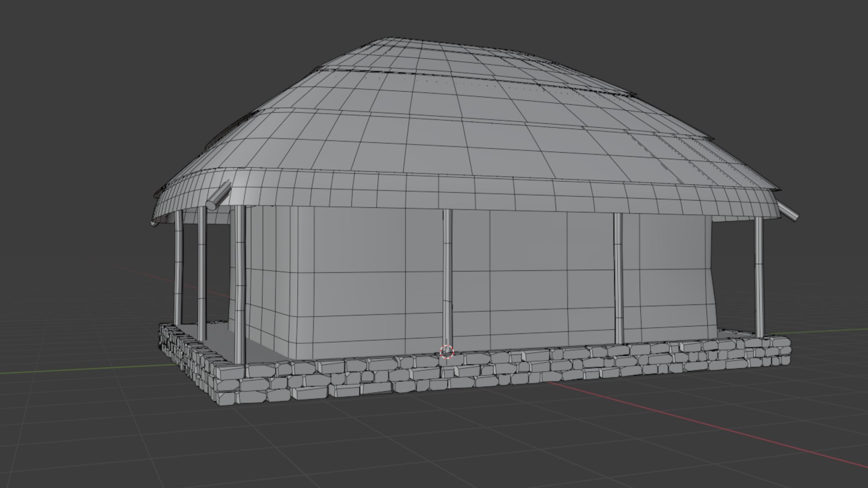Select the stone block foundation

coord(475,371)
